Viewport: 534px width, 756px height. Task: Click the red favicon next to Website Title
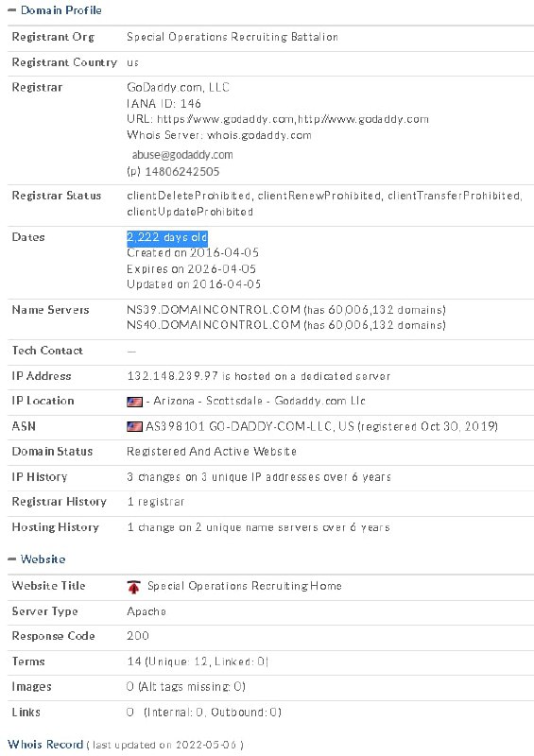click(133, 586)
